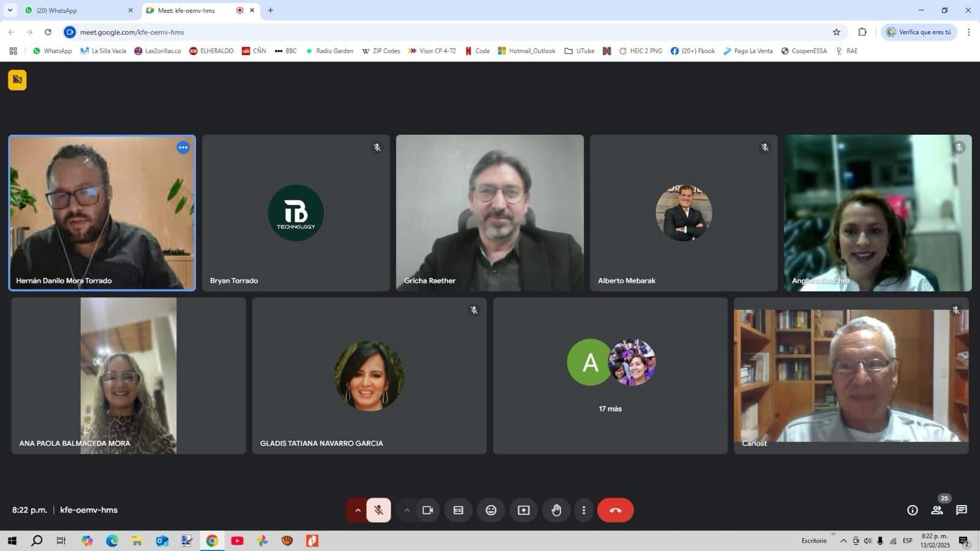Open the in-call chat panel
Image resolution: width=980 pixels, height=551 pixels.
pyautogui.click(x=962, y=510)
